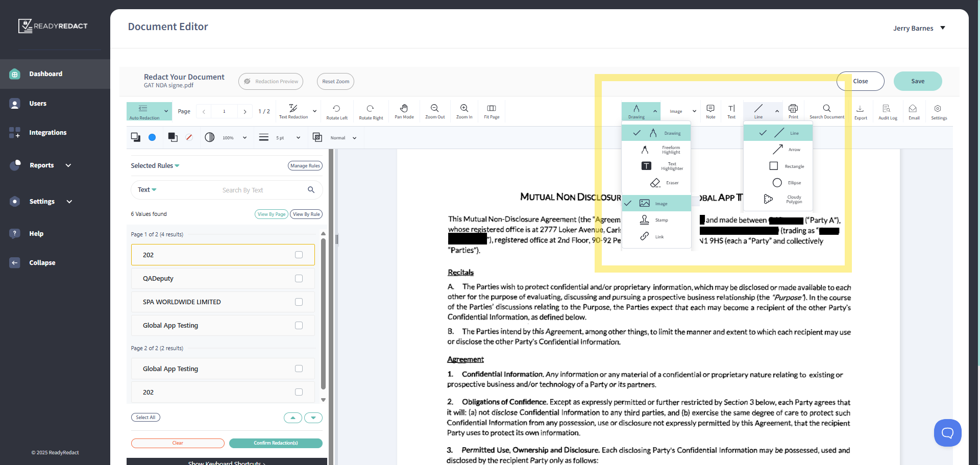Screen dimensions: 980x465
Task: Activate Pan Mode hand tool
Action: point(404,111)
